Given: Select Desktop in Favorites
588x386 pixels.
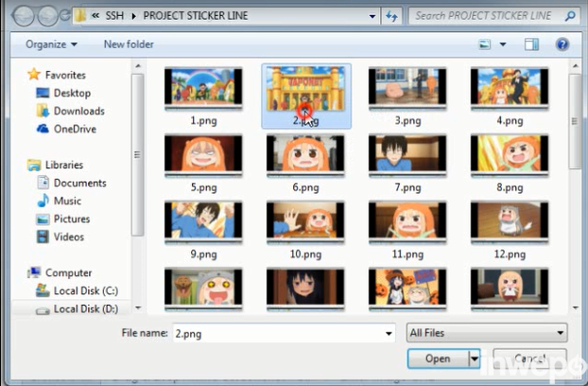Looking at the screenshot, I should click(72, 93).
